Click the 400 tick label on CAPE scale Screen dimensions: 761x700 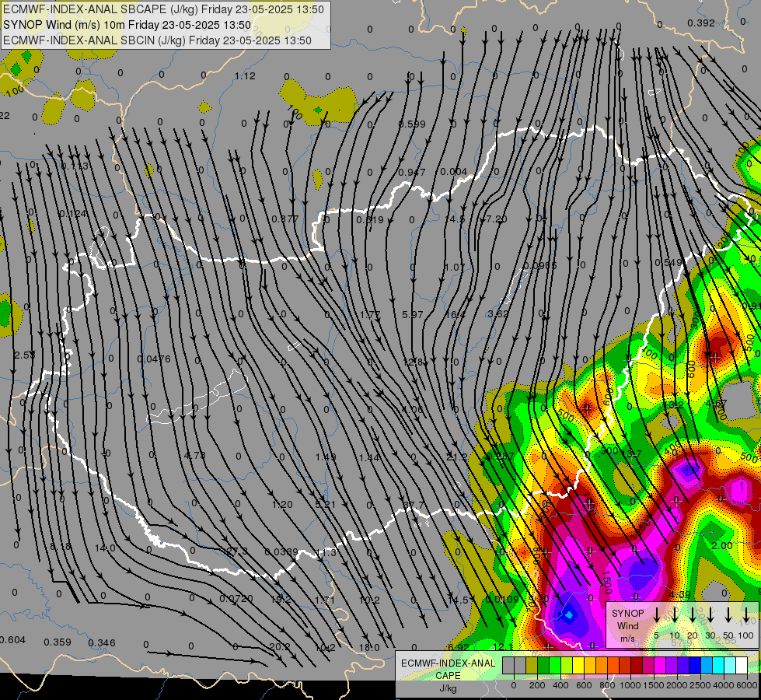[560, 685]
